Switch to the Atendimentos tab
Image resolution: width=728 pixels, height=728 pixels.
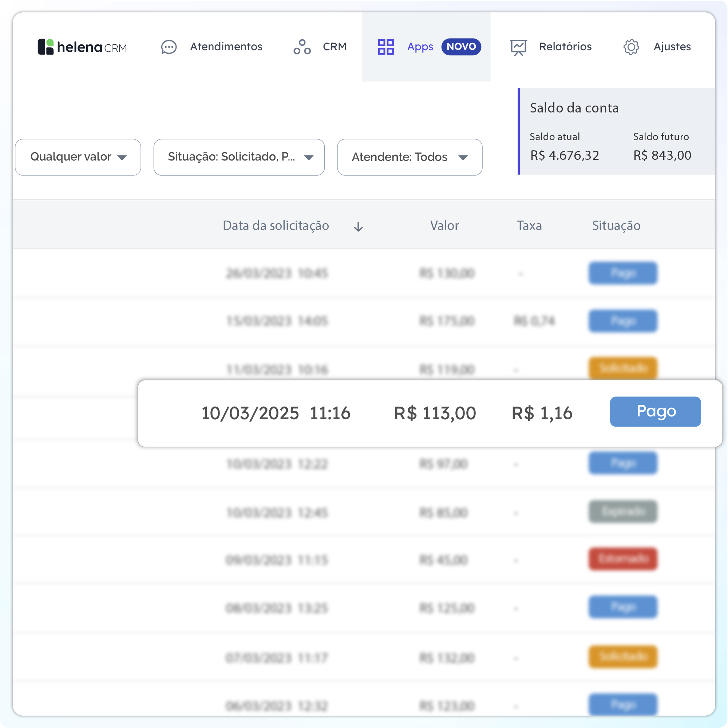[226, 47]
